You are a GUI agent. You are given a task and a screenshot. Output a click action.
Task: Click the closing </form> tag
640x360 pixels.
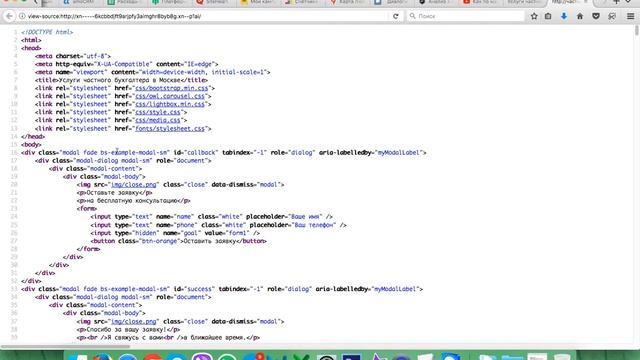(x=89, y=249)
